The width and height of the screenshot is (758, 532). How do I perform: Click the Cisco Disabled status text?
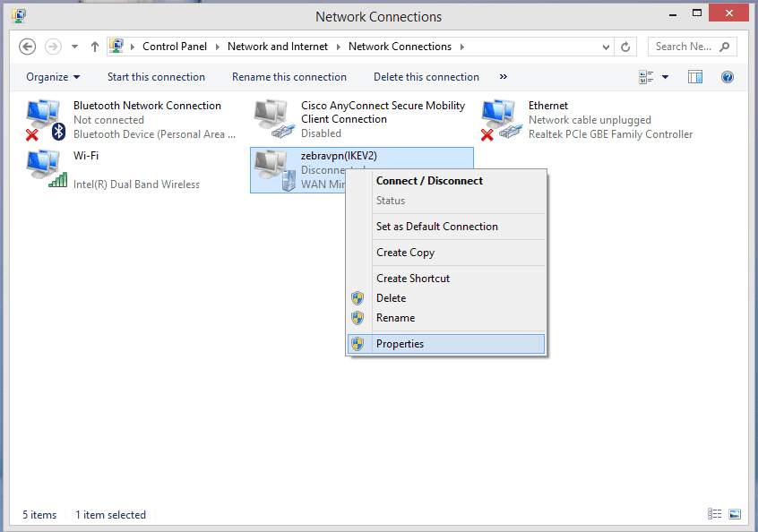click(321, 133)
